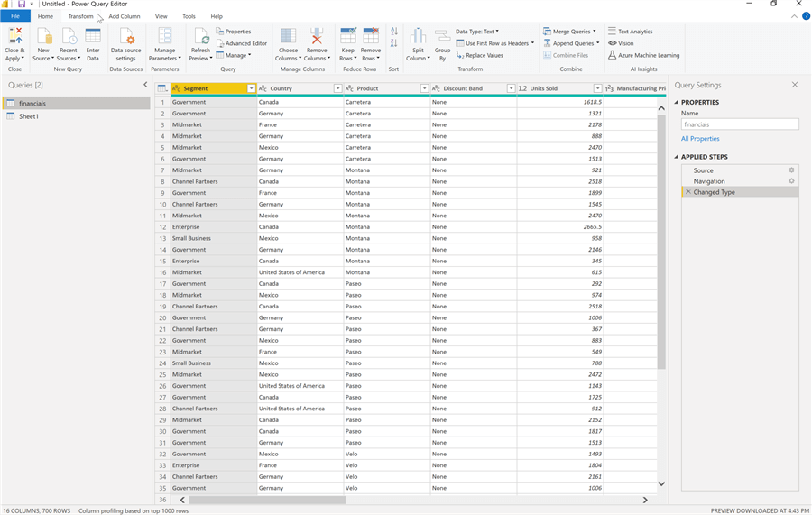Open the Segment column filter dropdown

[251, 88]
